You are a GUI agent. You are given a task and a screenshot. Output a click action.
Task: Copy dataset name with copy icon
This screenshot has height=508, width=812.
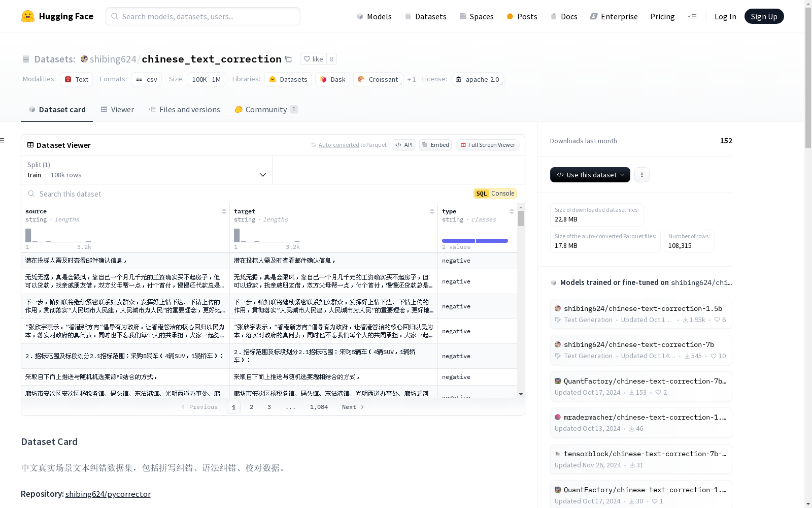click(288, 59)
